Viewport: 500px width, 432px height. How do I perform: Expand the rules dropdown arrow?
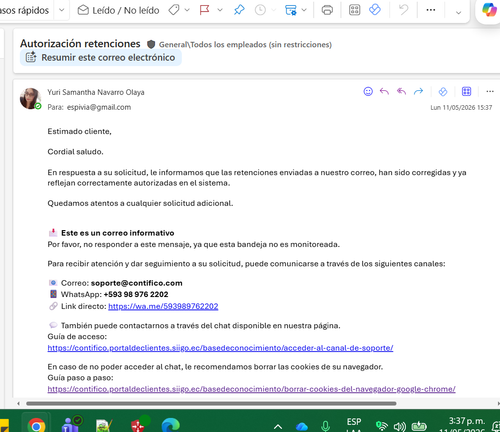click(x=304, y=10)
